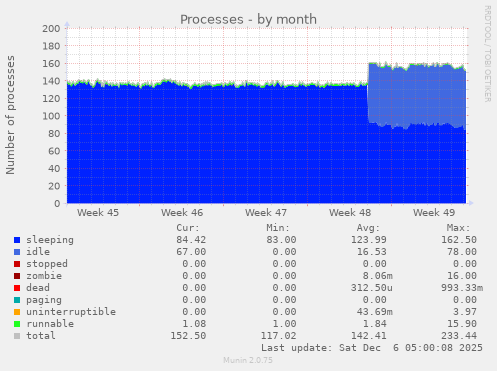Screen dimensions: 497x371
Task: Click the 'Munin 2.0.75' footer text
Action: click(x=248, y=360)
